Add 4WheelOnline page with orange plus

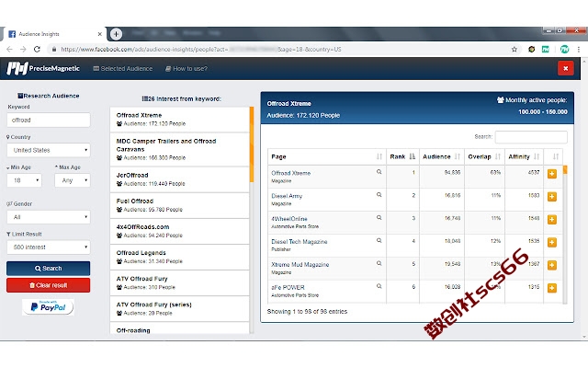[x=552, y=220]
